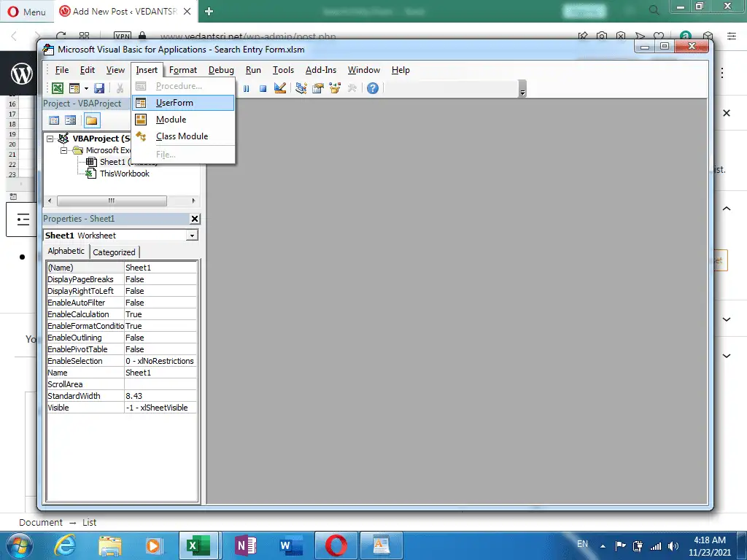The height and width of the screenshot is (560, 747).
Task: Click the Toolbox hammer-and-wrench icon
Action: [x=352, y=88]
